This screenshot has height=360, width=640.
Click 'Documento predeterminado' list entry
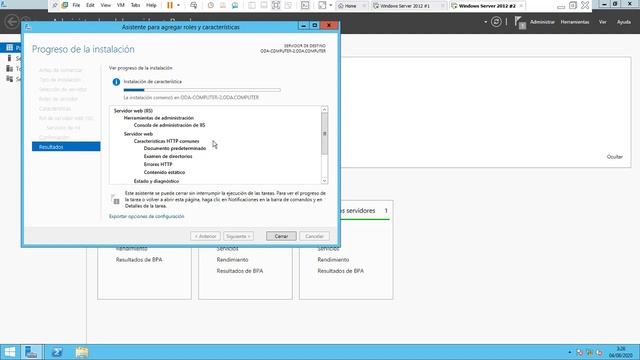coord(175,149)
